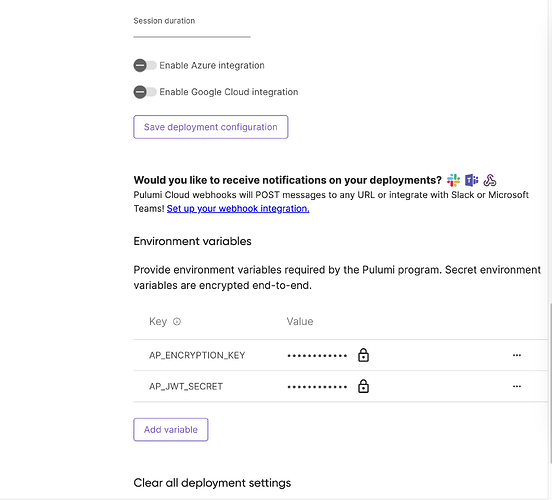Image resolution: width=552 pixels, height=500 pixels.
Task: Open Set up your webhook integration link
Action: pos(238,209)
